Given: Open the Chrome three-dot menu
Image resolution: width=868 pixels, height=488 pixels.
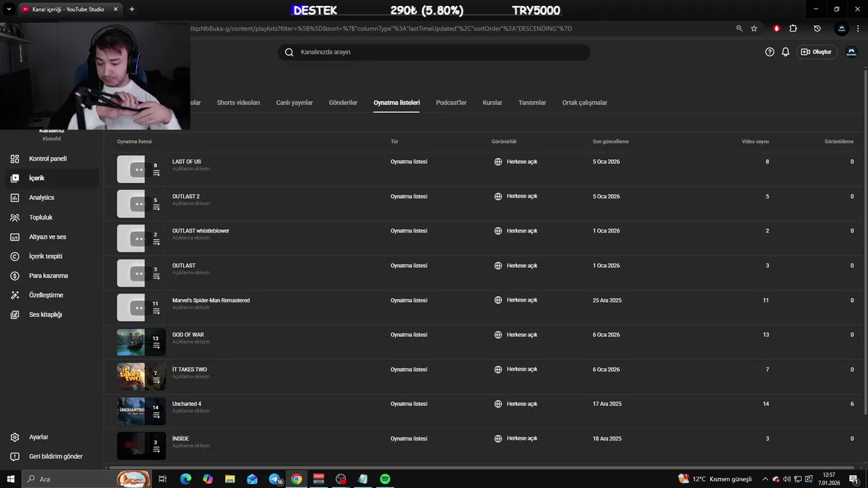Looking at the screenshot, I should coord(859,28).
